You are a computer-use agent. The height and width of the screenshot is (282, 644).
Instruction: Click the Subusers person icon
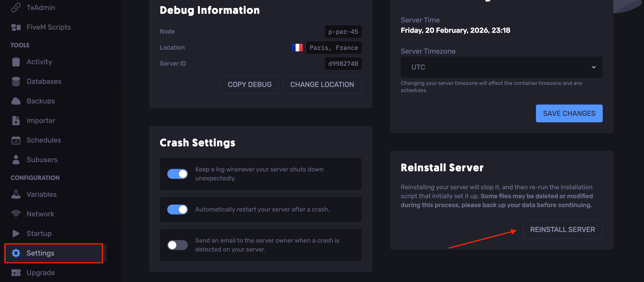click(x=16, y=160)
